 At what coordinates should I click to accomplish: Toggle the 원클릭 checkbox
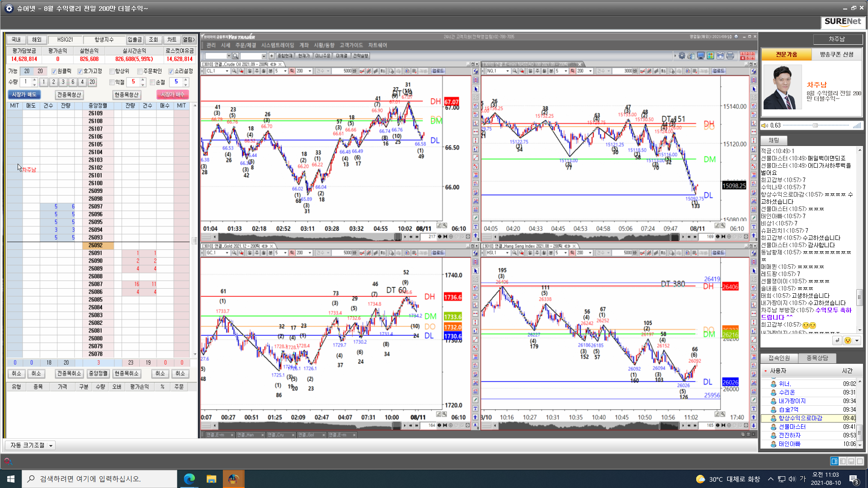[54, 71]
